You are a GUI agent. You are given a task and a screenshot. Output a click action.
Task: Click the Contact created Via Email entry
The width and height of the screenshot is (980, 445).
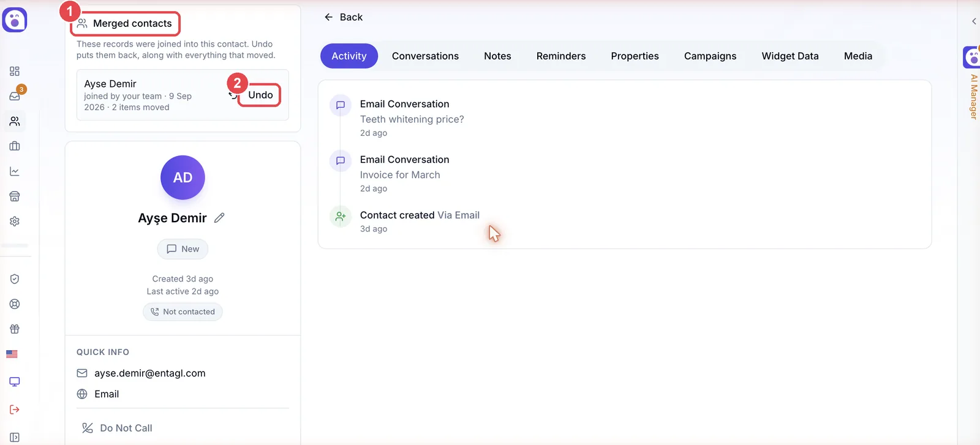(x=420, y=215)
